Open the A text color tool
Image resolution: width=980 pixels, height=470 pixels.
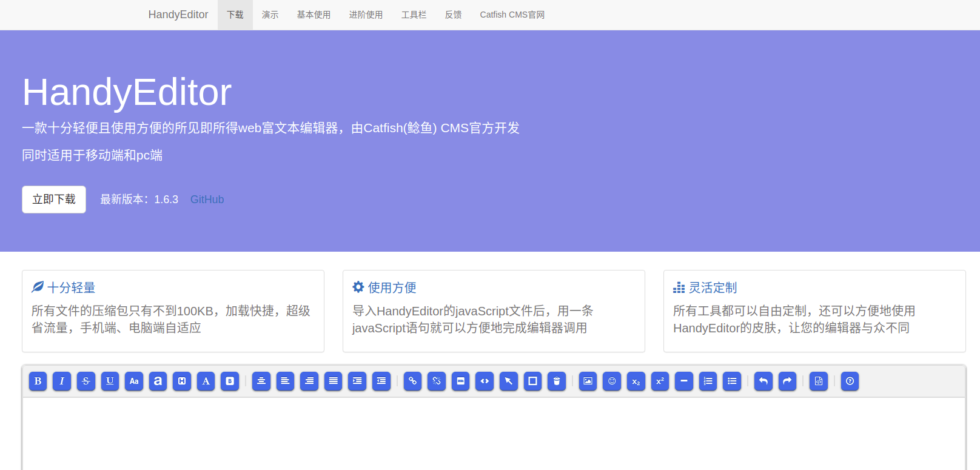click(x=206, y=381)
